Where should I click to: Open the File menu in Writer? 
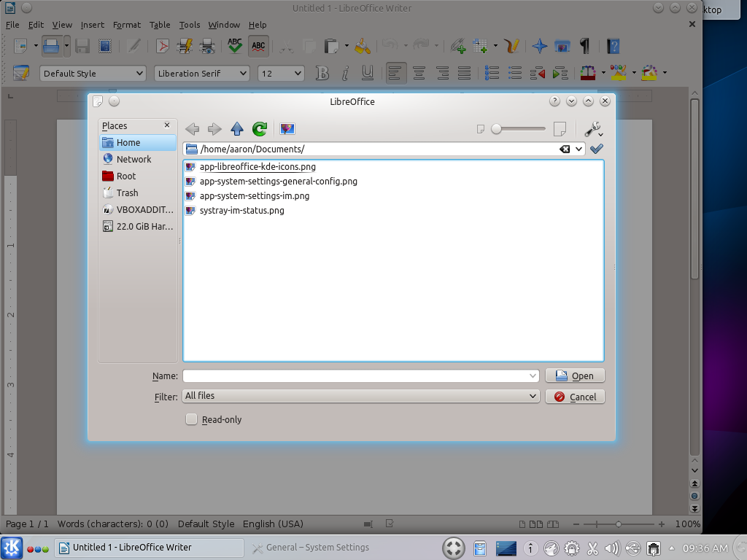click(12, 25)
